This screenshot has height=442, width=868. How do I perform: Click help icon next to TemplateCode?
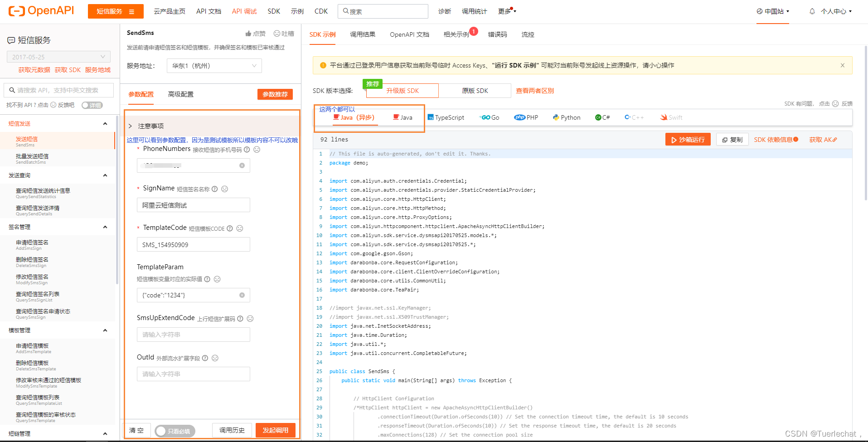coord(230,228)
